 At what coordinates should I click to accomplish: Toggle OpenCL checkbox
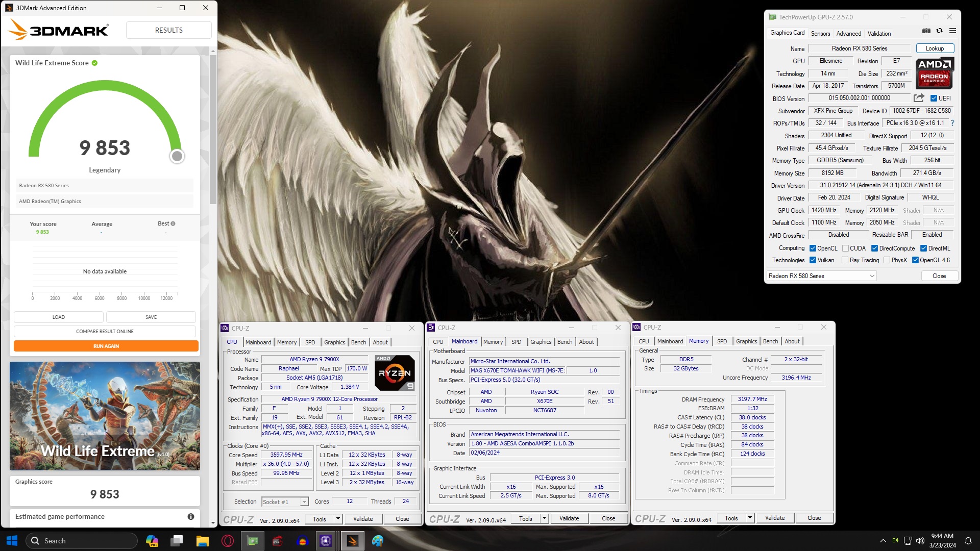tap(813, 248)
